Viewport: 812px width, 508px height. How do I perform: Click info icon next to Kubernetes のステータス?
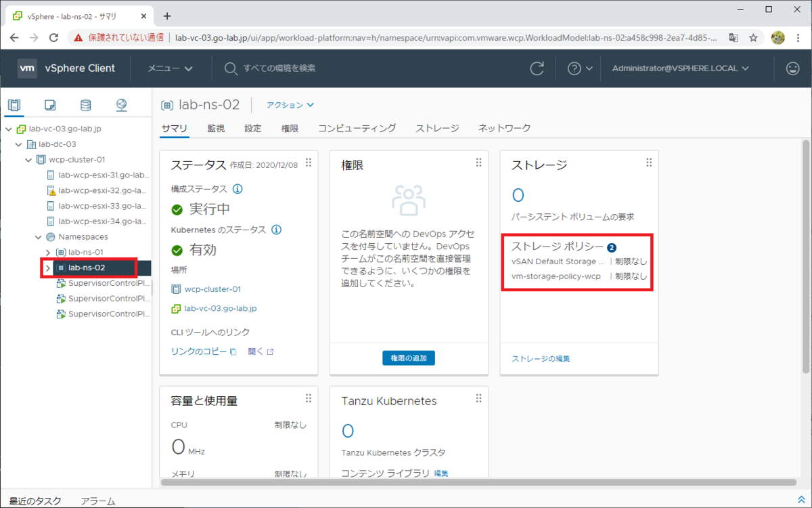pyautogui.click(x=276, y=230)
